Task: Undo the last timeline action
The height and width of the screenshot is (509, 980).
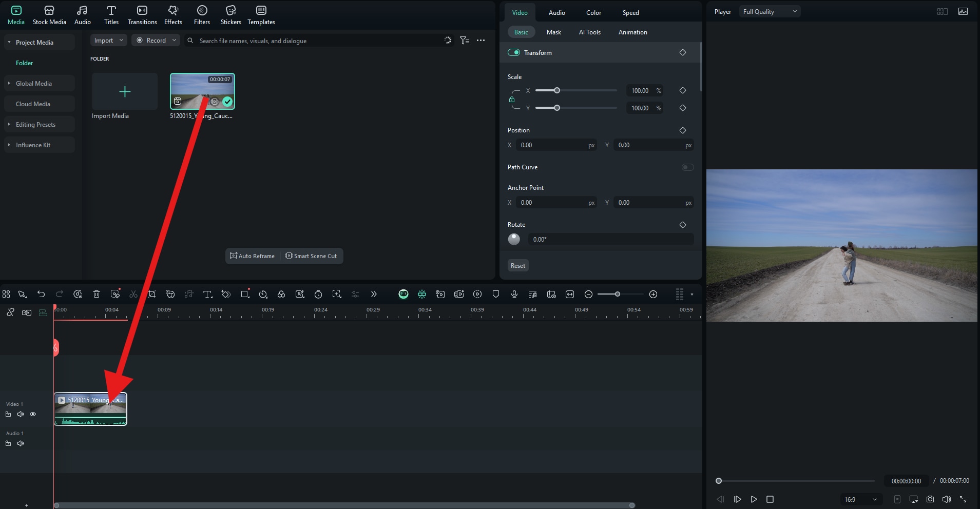Action: pyautogui.click(x=41, y=294)
